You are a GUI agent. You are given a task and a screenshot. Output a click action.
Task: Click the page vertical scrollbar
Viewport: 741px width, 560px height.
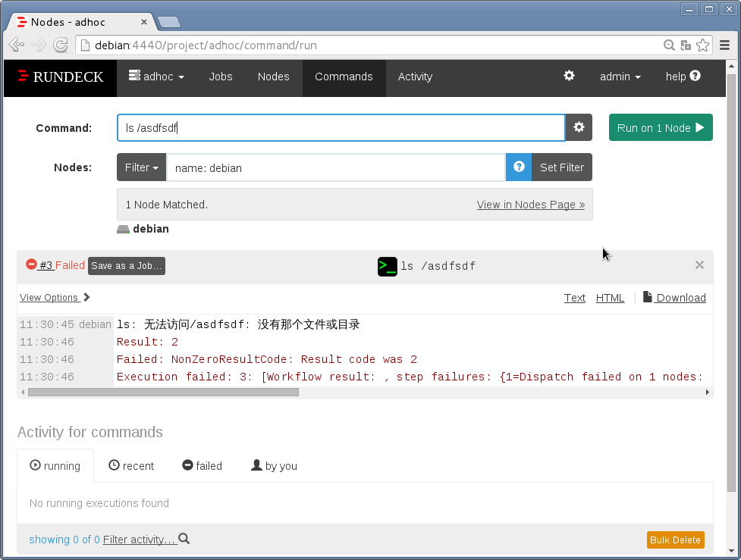(731, 283)
